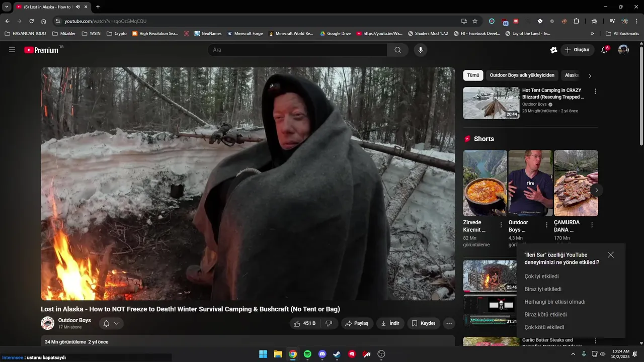Select 'Çok kötü etkiledi' survey option
The width and height of the screenshot is (644, 362).
[544, 327]
